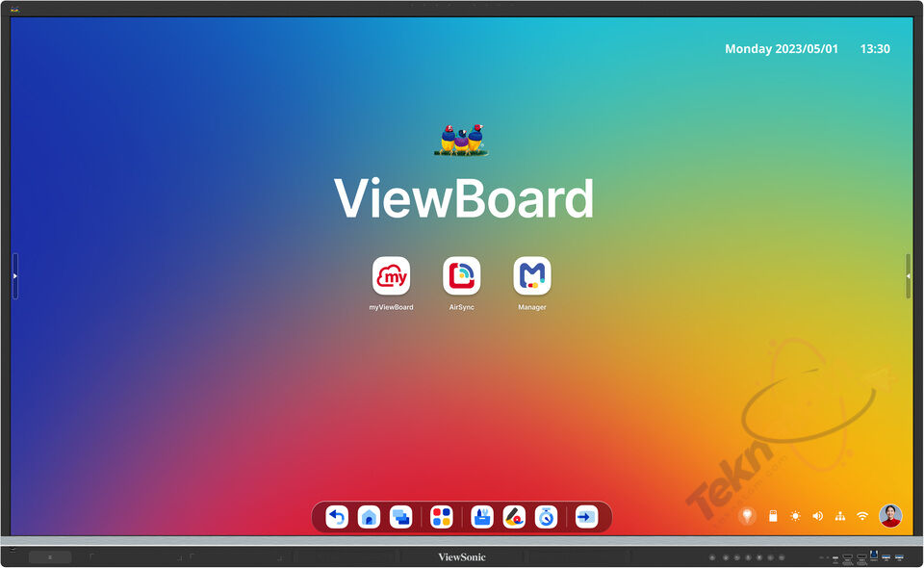Click the ViewSonic logo on bottom bezel
924x568 pixels.
click(462, 556)
